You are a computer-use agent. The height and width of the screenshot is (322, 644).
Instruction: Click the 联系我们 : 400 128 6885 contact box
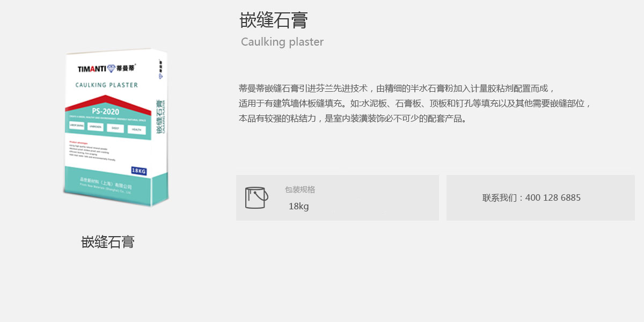click(x=540, y=197)
